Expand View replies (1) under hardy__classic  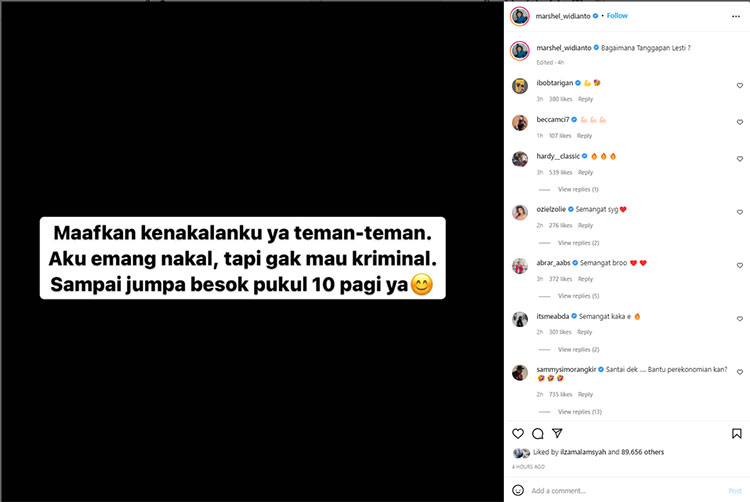578,189
